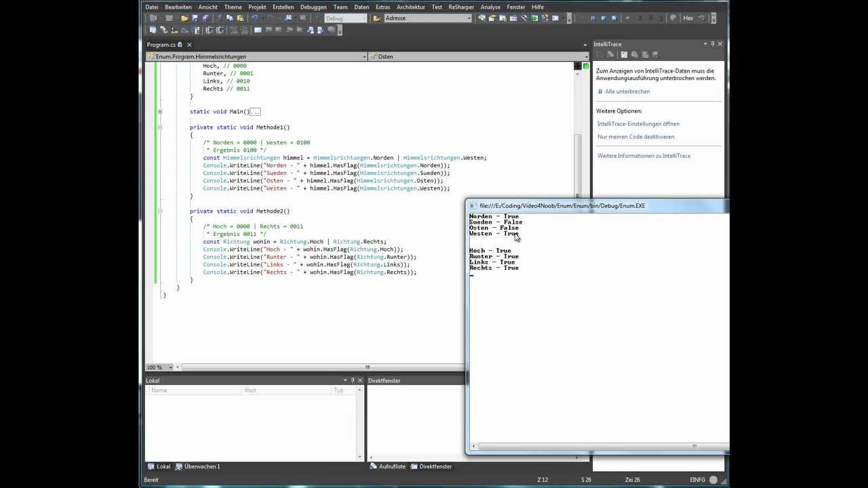This screenshot has width=868, height=488.
Task: Click the ReSharper green status indicator
Action: point(586,66)
